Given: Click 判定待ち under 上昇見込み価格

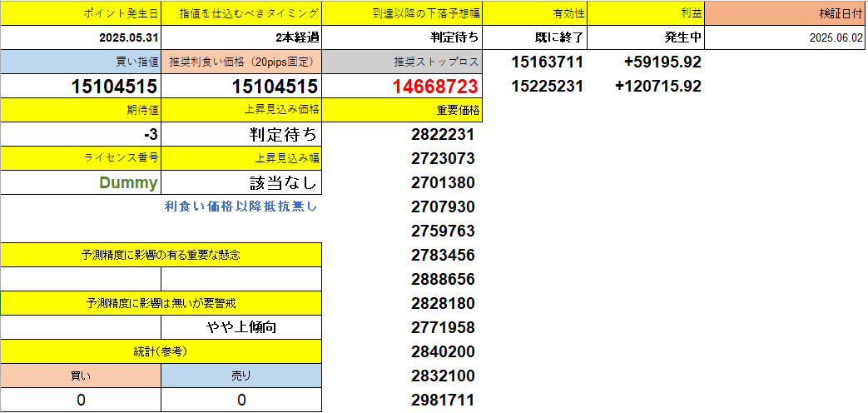Looking at the screenshot, I should coord(241,135).
